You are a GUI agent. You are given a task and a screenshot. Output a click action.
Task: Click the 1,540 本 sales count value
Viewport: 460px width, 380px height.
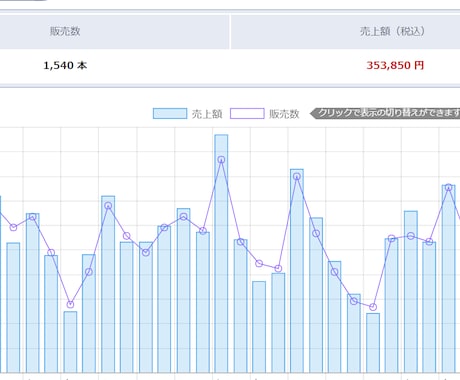(65, 65)
